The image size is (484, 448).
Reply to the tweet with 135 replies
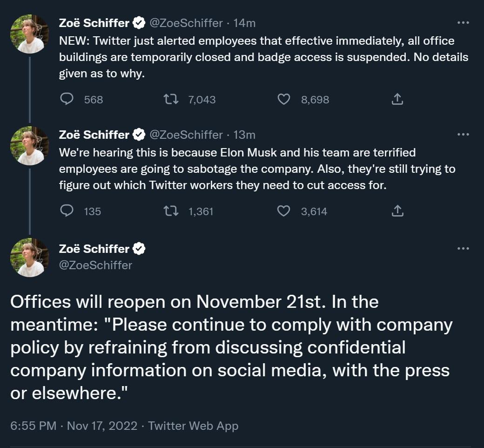pyautogui.click(x=68, y=211)
